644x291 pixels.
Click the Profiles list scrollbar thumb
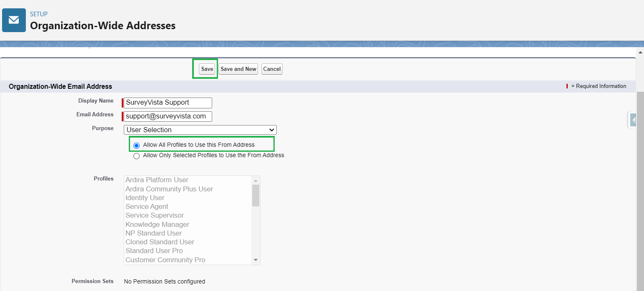256,195
